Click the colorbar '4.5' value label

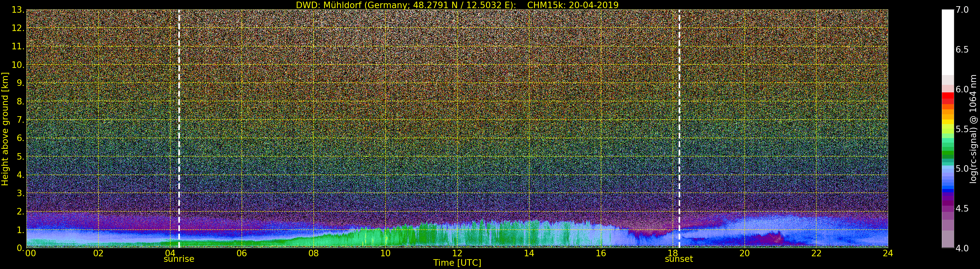(x=962, y=209)
